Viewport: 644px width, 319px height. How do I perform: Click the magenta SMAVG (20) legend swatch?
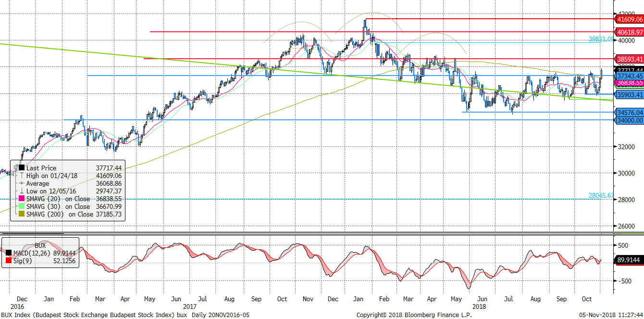(x=22, y=198)
